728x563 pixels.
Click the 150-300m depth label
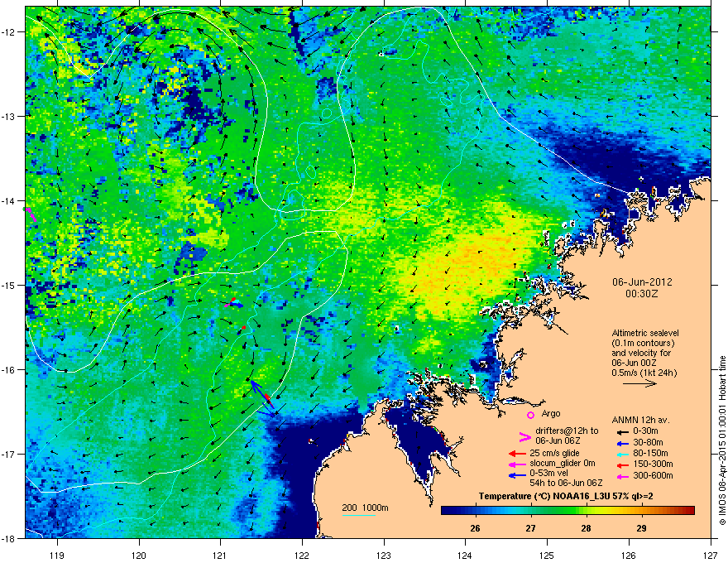(653, 464)
